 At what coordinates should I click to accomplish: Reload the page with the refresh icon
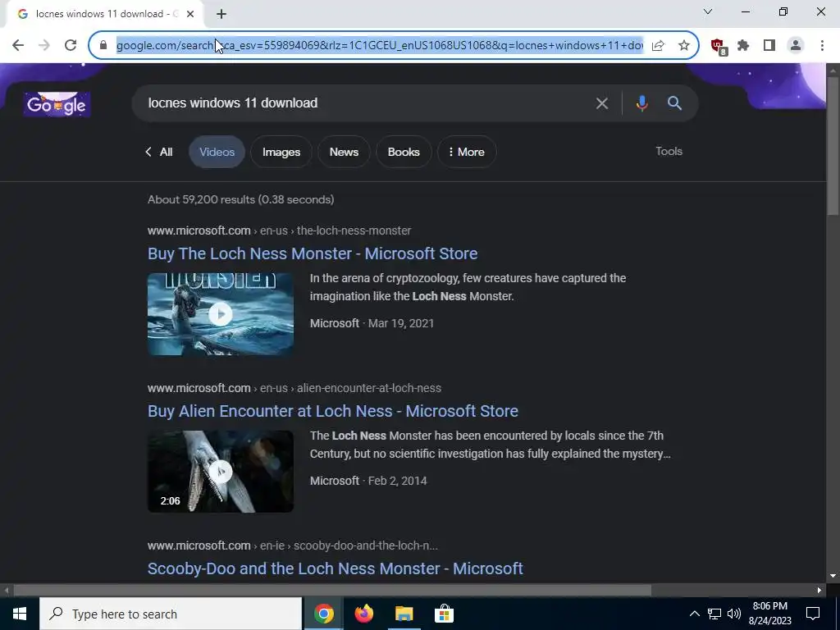[71, 46]
